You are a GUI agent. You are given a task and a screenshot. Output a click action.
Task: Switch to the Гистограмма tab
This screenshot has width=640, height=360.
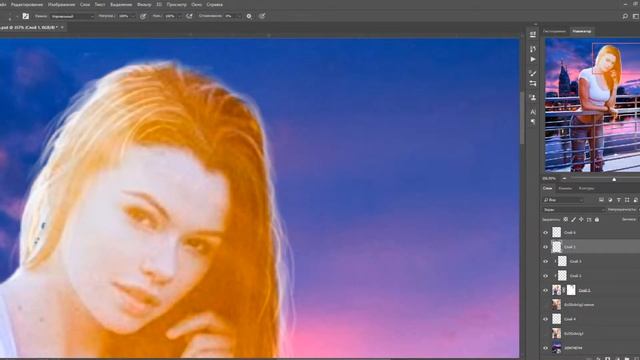[x=554, y=31]
